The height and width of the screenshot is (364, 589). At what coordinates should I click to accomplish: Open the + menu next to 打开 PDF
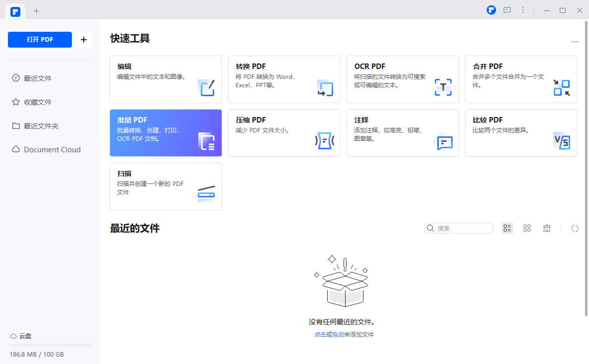(83, 40)
